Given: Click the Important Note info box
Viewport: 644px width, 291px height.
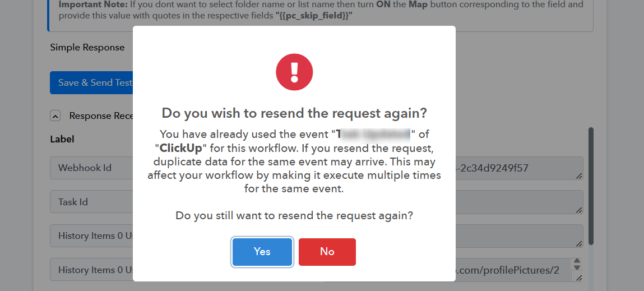Looking at the screenshot, I should [321, 16].
